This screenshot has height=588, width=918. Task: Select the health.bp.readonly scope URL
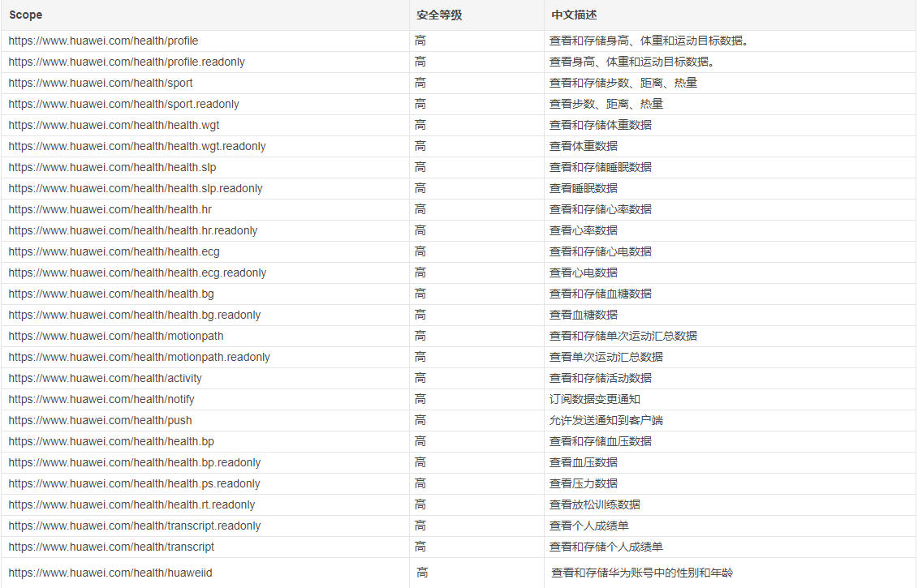point(135,462)
